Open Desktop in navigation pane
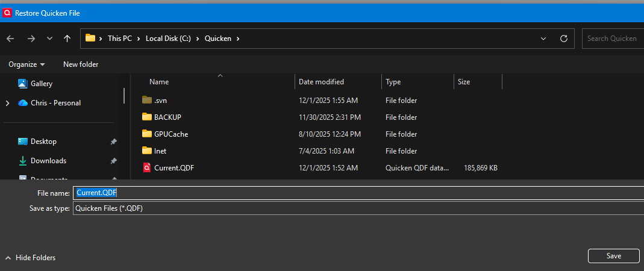 pos(43,142)
